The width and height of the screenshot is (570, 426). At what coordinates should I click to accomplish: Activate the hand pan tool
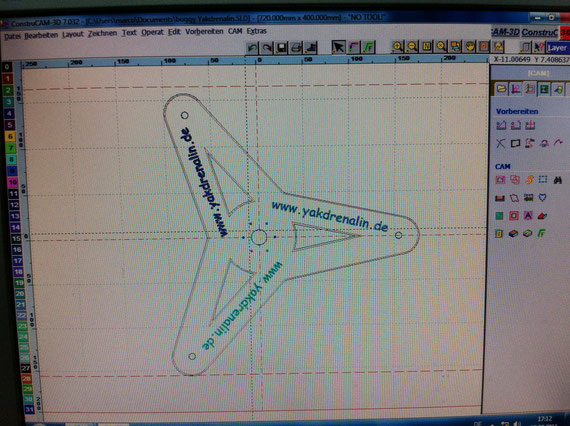click(x=470, y=47)
